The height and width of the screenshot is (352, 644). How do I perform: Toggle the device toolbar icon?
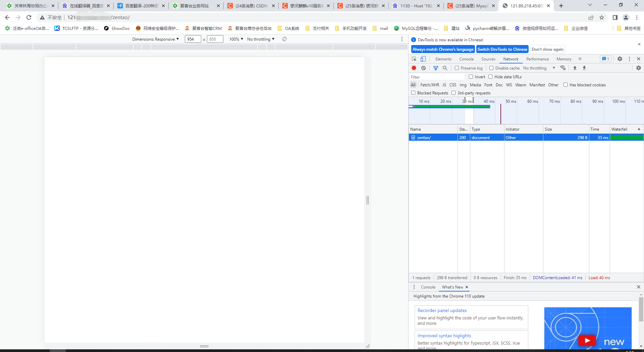(423, 59)
